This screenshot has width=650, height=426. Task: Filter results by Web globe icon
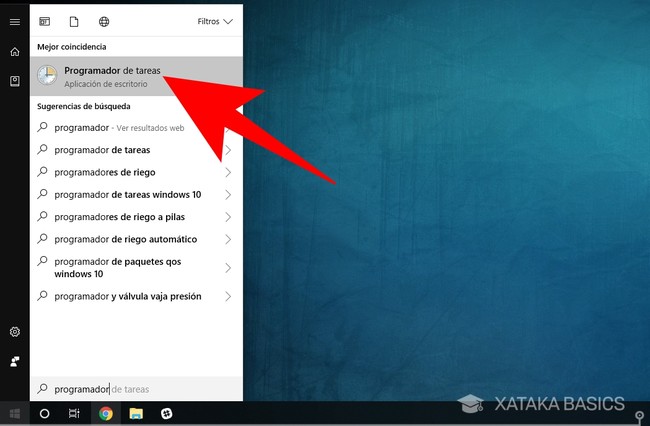pyautogui.click(x=104, y=21)
